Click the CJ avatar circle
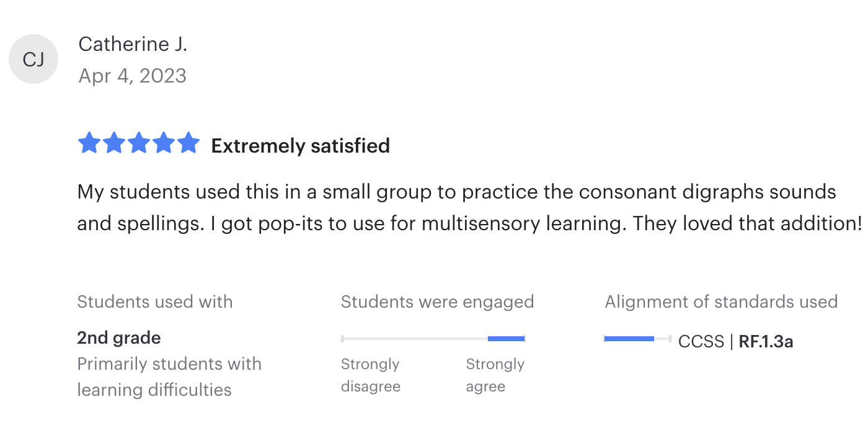The width and height of the screenshot is (868, 438). tap(33, 59)
